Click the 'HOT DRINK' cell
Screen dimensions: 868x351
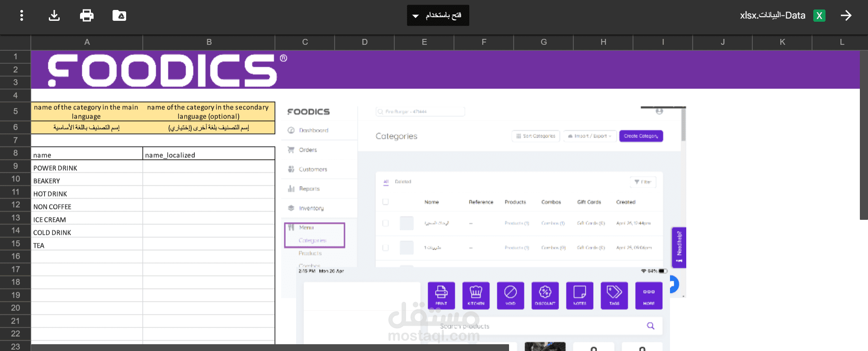87,192
